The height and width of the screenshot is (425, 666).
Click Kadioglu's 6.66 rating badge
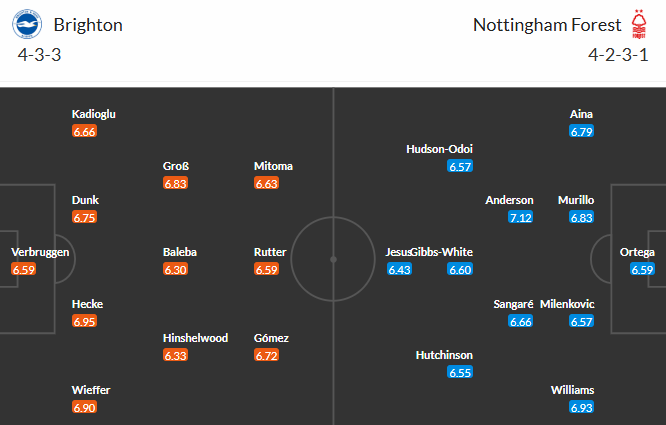coord(85,131)
